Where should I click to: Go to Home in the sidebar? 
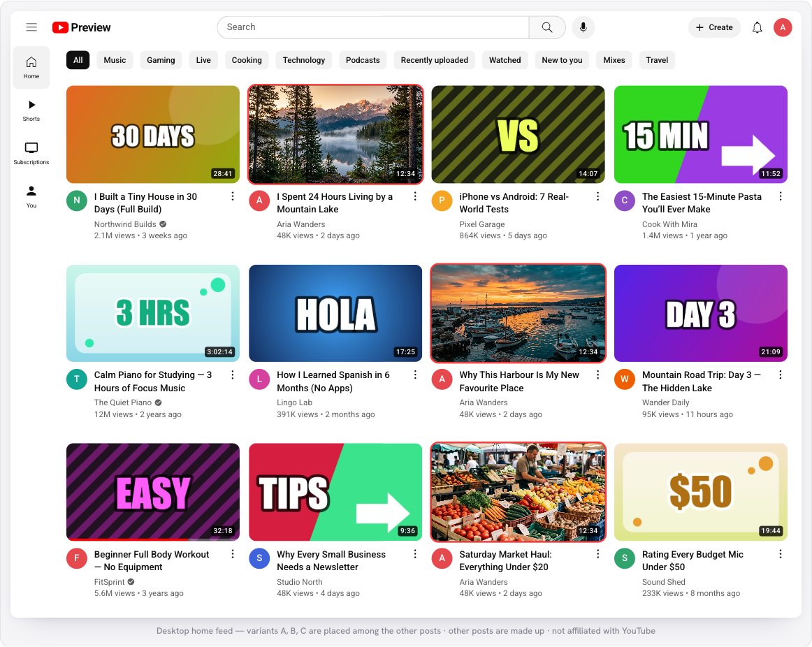pyautogui.click(x=31, y=67)
